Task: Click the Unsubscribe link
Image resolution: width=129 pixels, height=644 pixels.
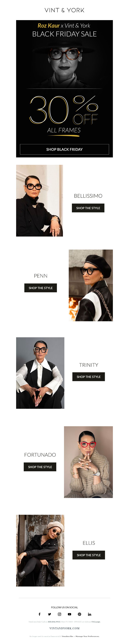Action: (67, 636)
